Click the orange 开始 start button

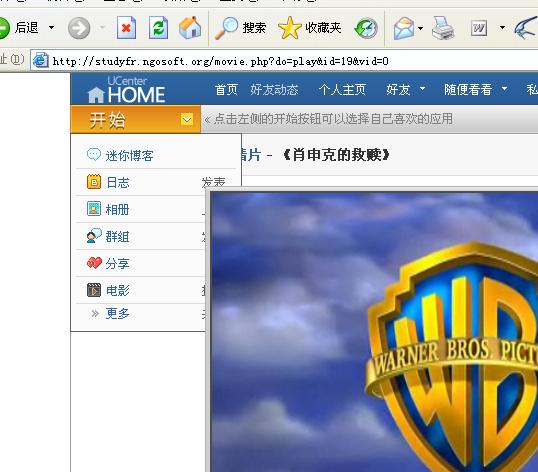(135, 119)
